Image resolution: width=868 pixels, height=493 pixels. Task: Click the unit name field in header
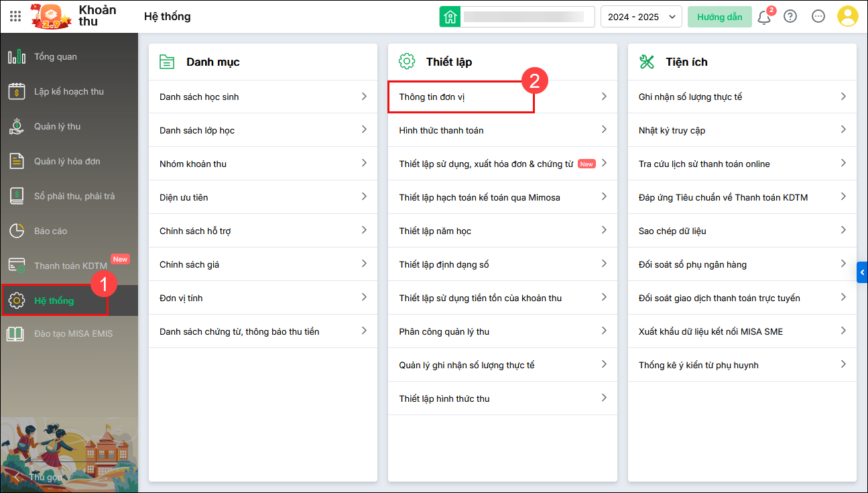(528, 17)
